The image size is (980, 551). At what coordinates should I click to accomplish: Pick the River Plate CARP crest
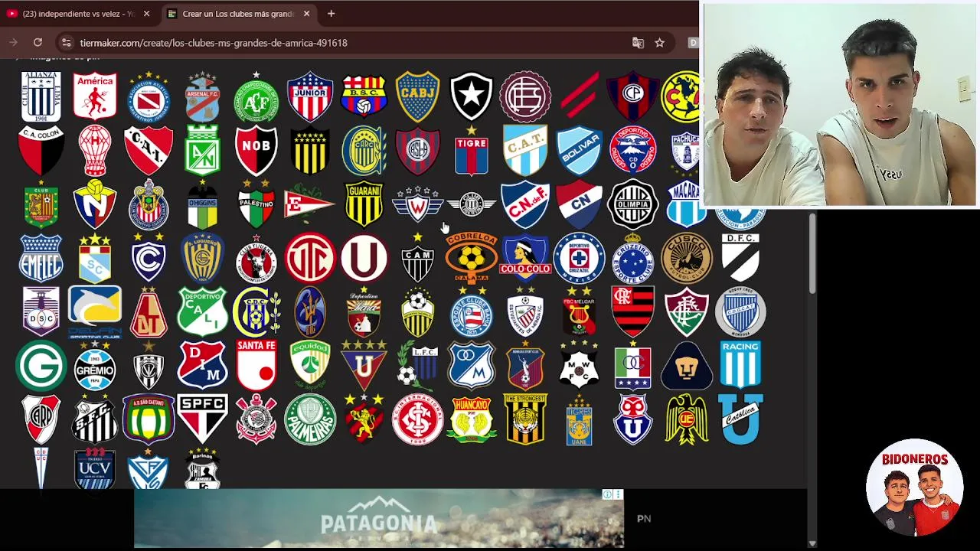[41, 419]
